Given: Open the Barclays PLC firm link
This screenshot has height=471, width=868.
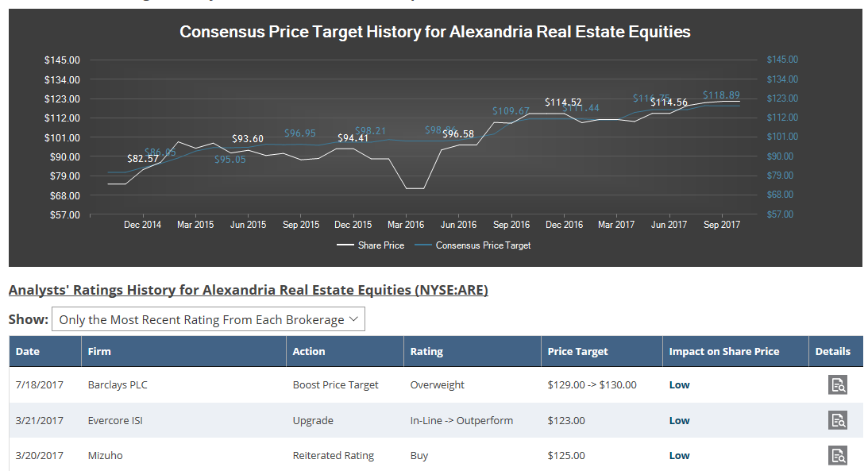Looking at the screenshot, I should coord(118,384).
